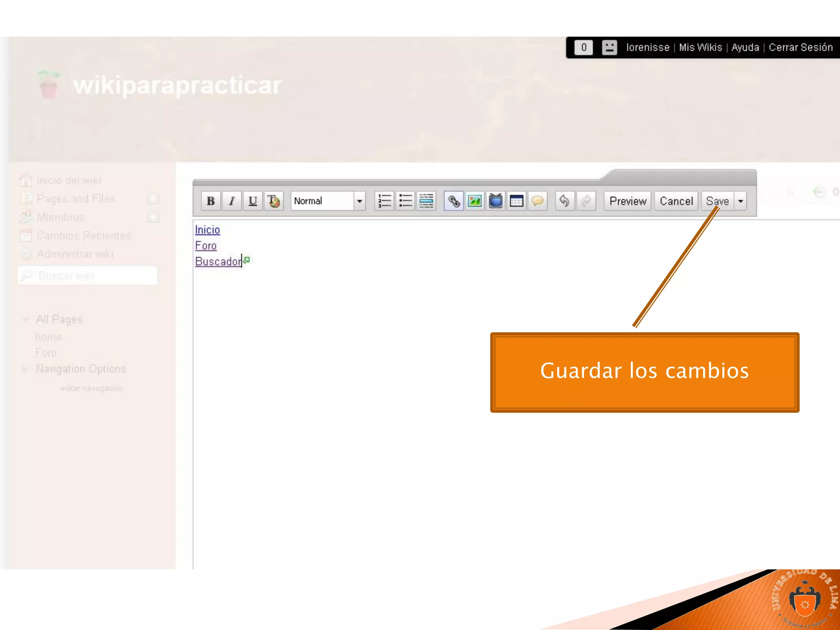The image size is (840, 630).
Task: Click the Buscador link in editor
Action: (218, 261)
